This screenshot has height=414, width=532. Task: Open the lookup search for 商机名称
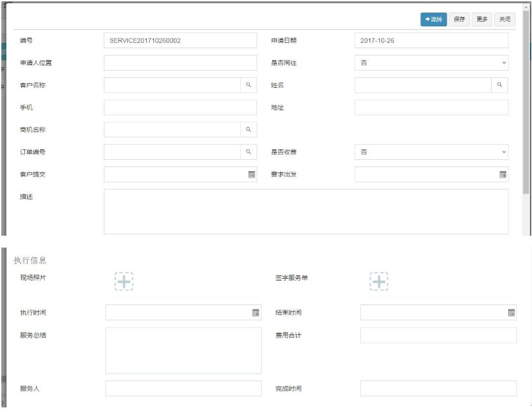click(248, 130)
